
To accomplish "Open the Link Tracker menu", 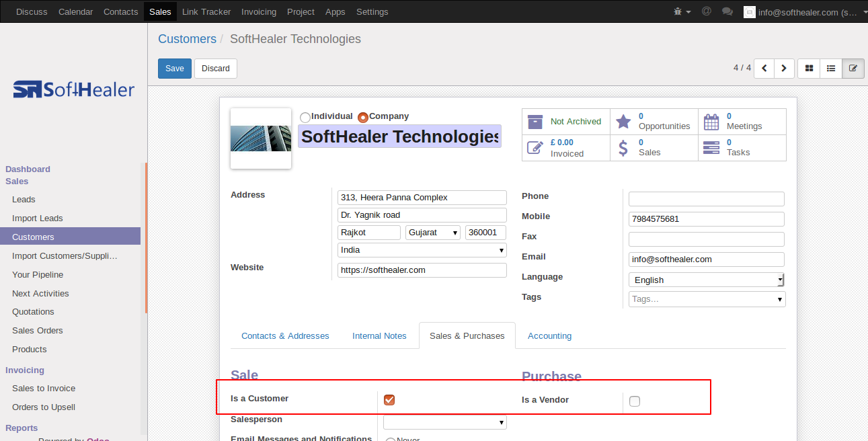I will point(206,11).
